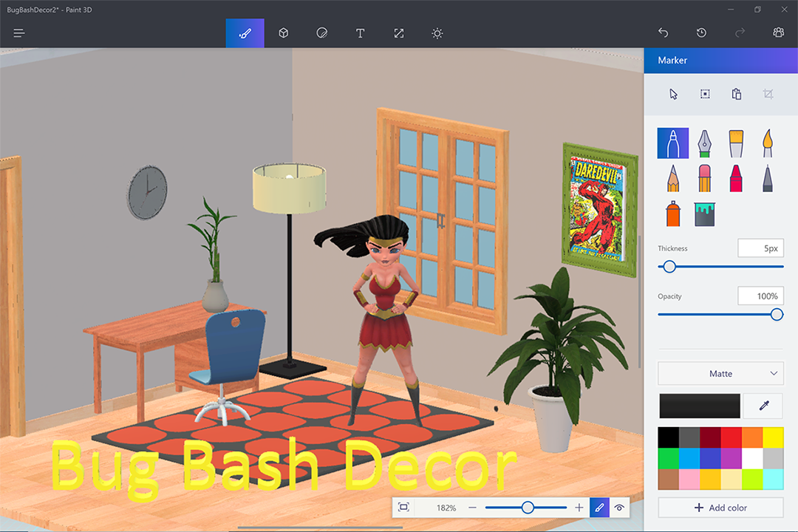This screenshot has width=798, height=532.
Task: Pick the pale yellow color swatch
Action: [731, 479]
